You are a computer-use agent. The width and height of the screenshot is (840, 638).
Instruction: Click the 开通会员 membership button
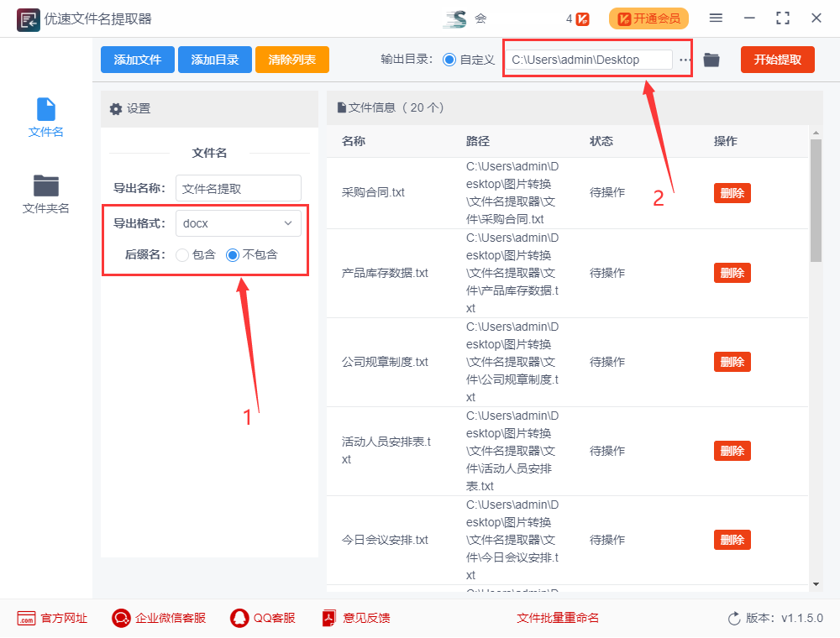pos(648,18)
